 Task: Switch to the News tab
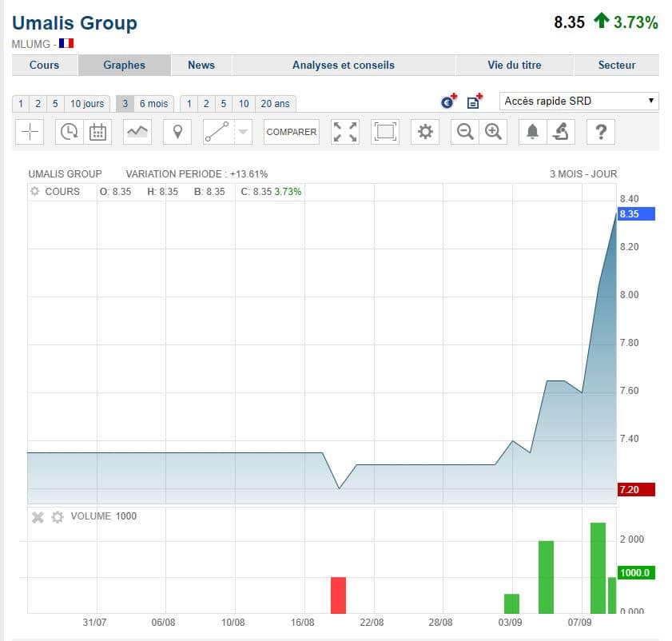pyautogui.click(x=201, y=66)
